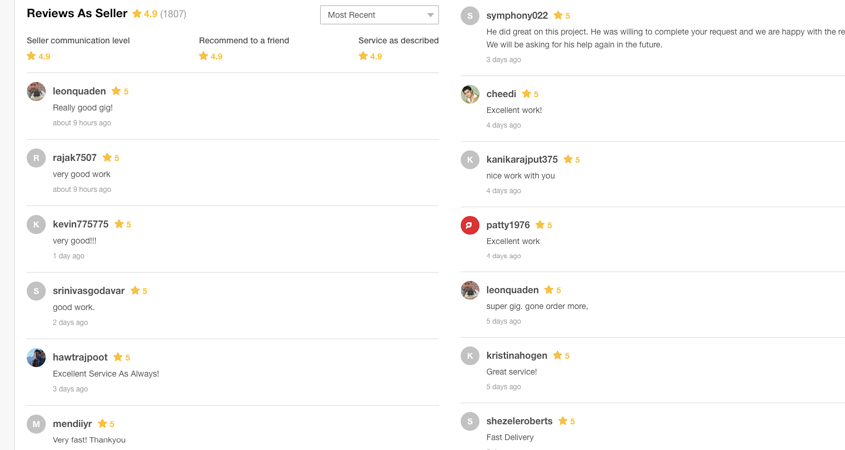This screenshot has height=450, width=845.
Task: Click symphony022's gray S avatar
Action: [470, 16]
